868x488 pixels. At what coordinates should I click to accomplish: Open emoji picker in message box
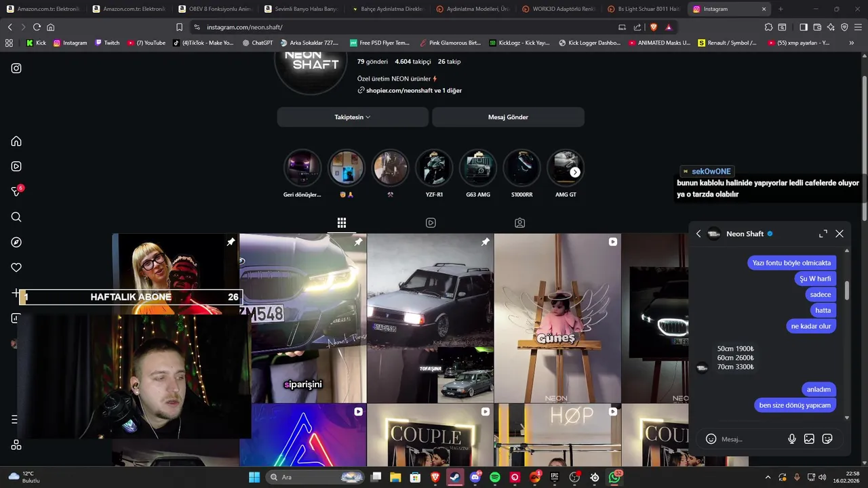(711, 439)
